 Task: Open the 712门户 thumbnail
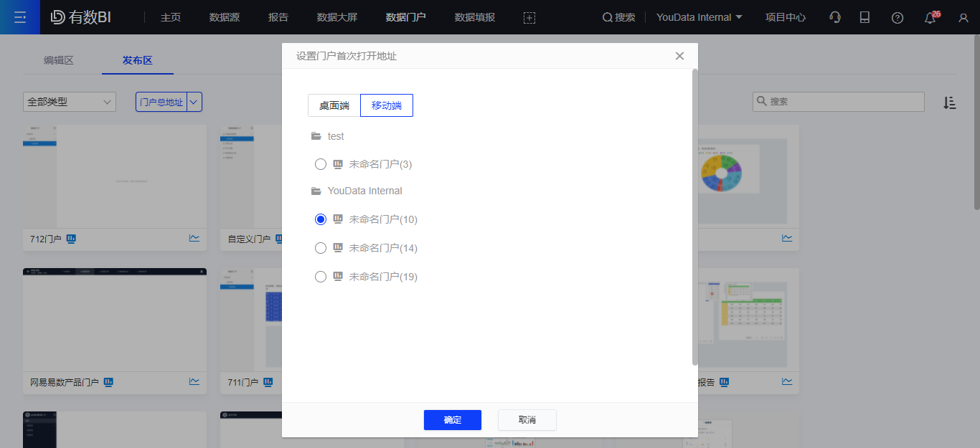click(115, 176)
